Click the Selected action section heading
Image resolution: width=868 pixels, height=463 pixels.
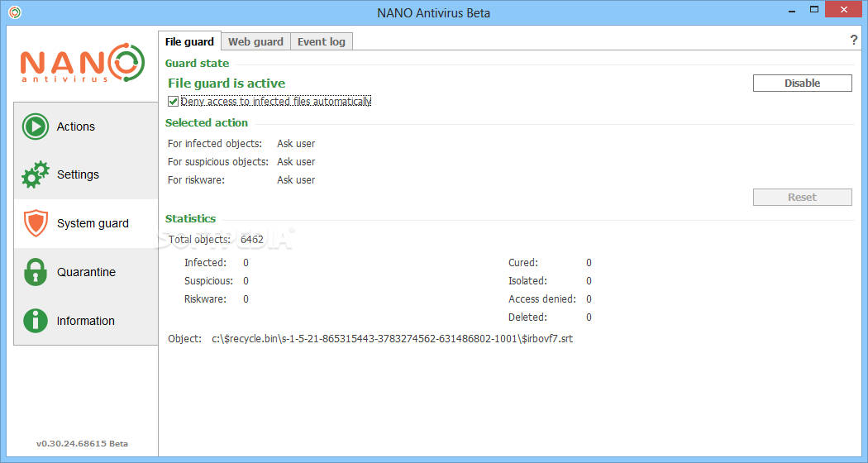pyautogui.click(x=207, y=123)
